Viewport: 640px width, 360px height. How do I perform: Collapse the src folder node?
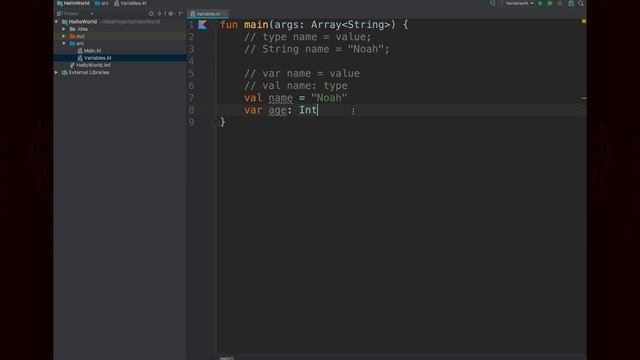click(x=64, y=43)
